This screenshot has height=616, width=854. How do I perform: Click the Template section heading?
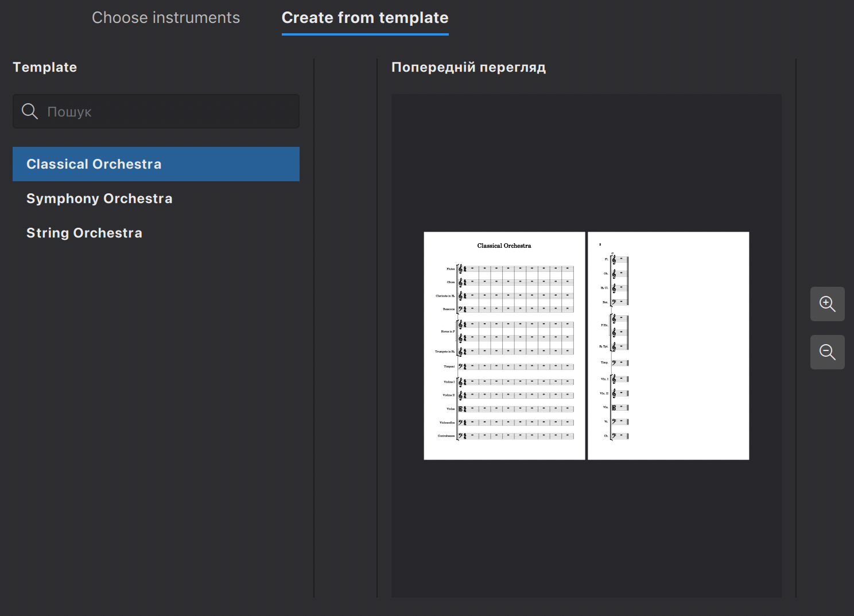[x=45, y=67]
